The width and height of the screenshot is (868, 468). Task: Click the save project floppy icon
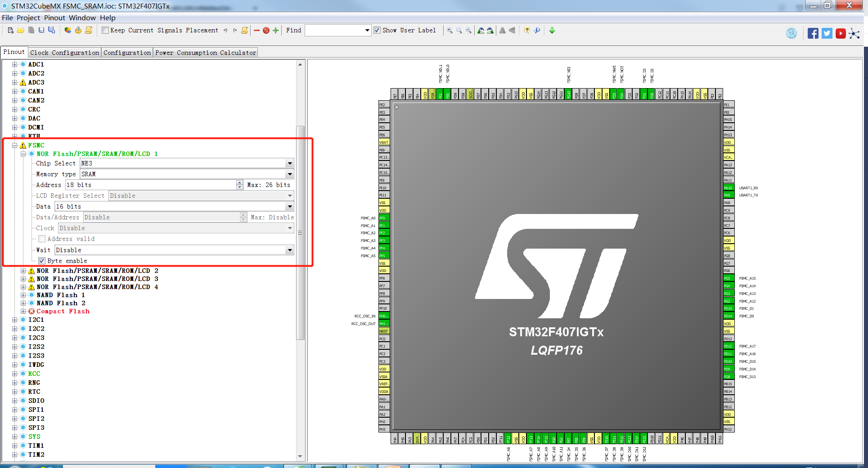[x=41, y=31]
